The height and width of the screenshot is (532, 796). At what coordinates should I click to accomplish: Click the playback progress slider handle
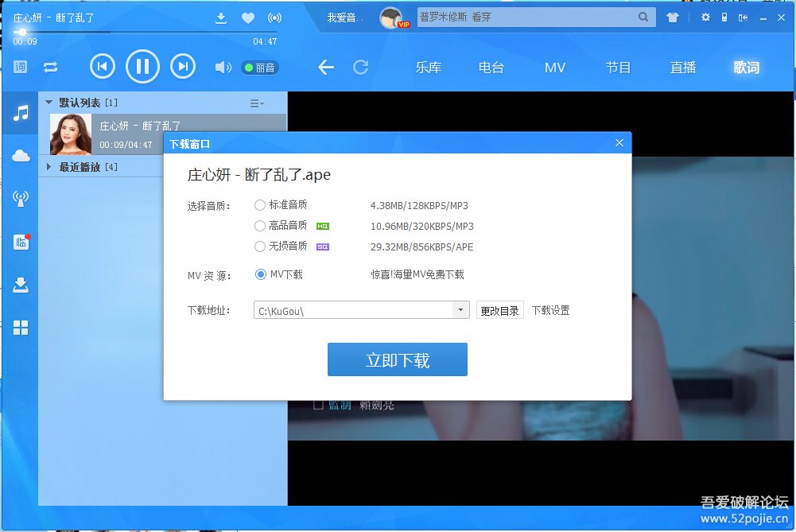tap(22, 32)
